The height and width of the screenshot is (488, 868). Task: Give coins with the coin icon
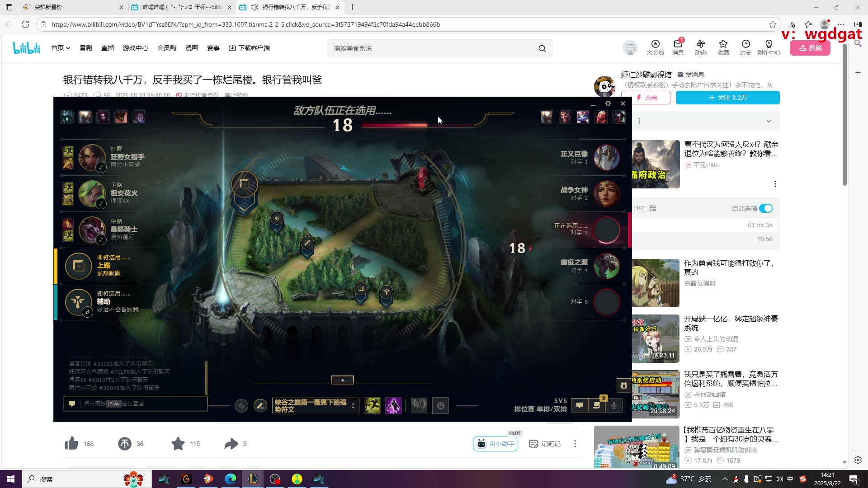pyautogui.click(x=125, y=444)
